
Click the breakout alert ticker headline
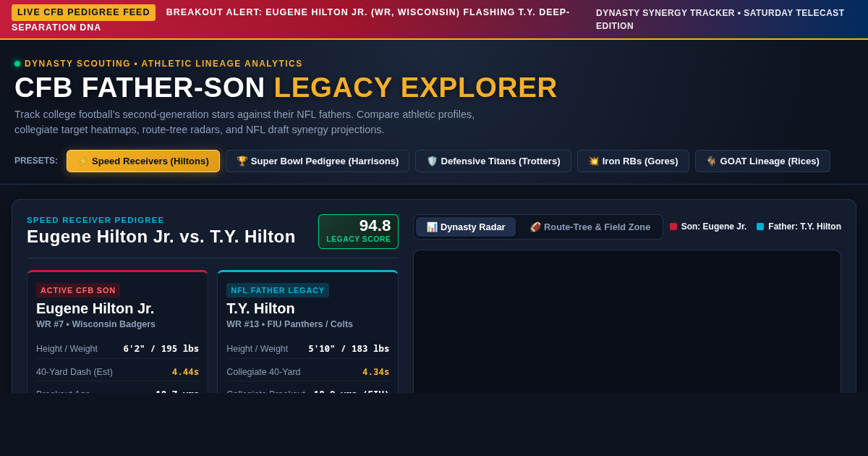(x=291, y=20)
